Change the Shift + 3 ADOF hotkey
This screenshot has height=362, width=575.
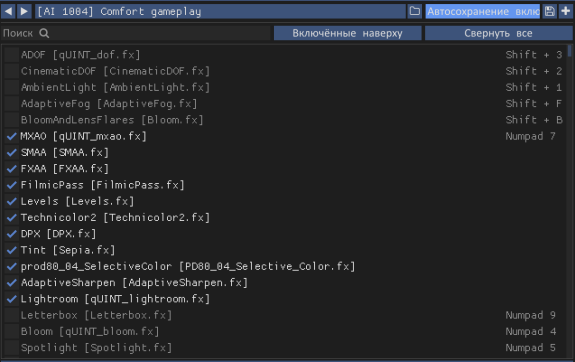(534, 55)
